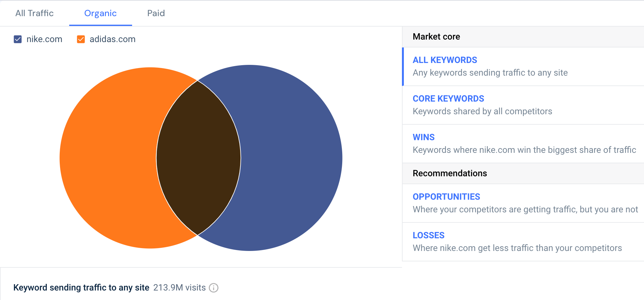View WINS keywords for nike.com
The width and height of the screenshot is (644, 300).
pyautogui.click(x=423, y=137)
